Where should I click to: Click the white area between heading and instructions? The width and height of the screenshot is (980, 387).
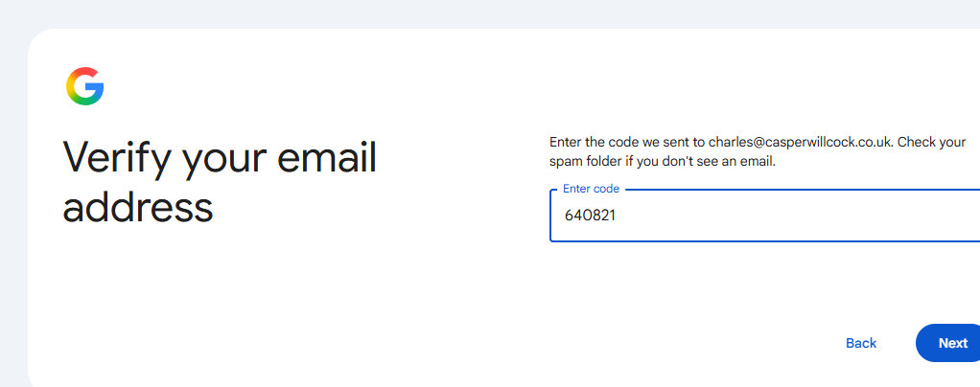[462, 181]
